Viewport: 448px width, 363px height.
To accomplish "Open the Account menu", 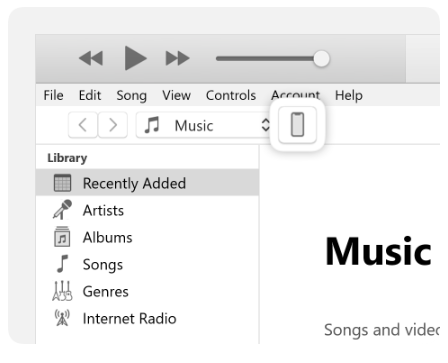I will pos(295,95).
